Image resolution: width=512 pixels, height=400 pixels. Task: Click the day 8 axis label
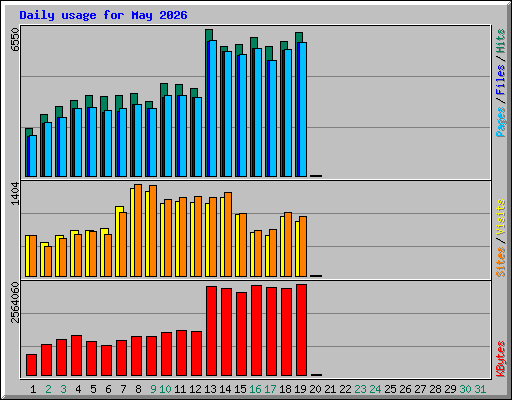[x=138, y=389]
